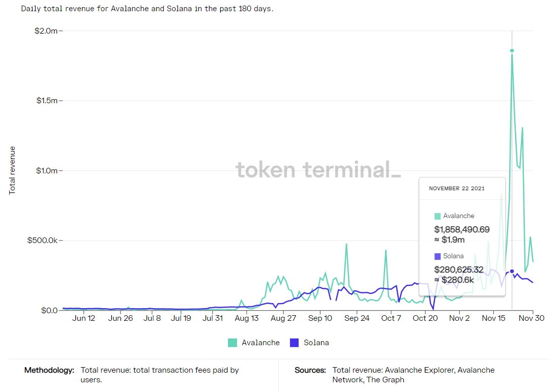Viewport: 558px width, 392px height.
Task: Click the 'Nov 30' x-axis label
Action: (532, 318)
